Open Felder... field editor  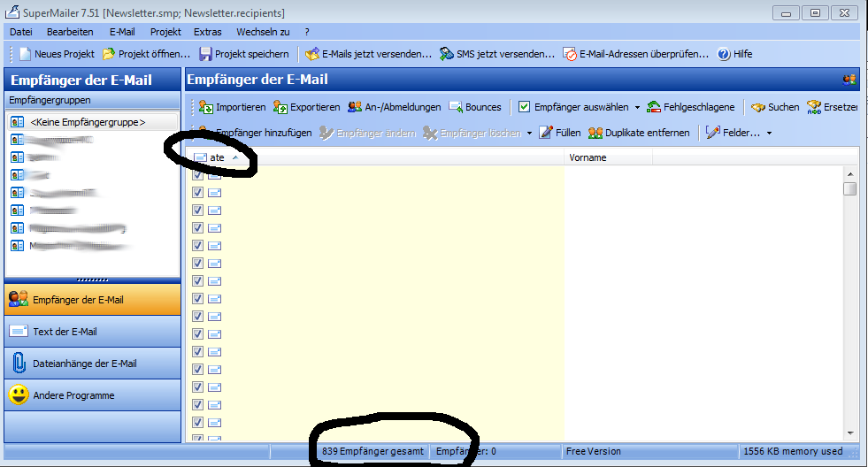[733, 133]
